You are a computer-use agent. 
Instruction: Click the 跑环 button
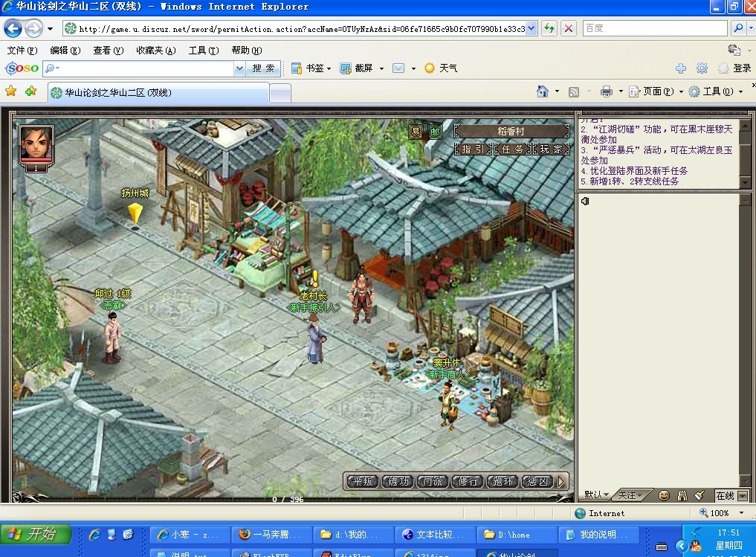[x=503, y=481]
